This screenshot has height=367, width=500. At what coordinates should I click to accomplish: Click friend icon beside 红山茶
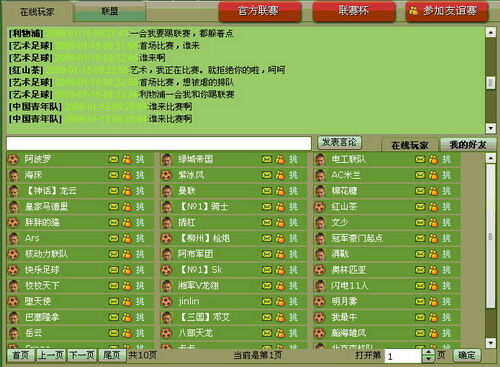click(433, 207)
